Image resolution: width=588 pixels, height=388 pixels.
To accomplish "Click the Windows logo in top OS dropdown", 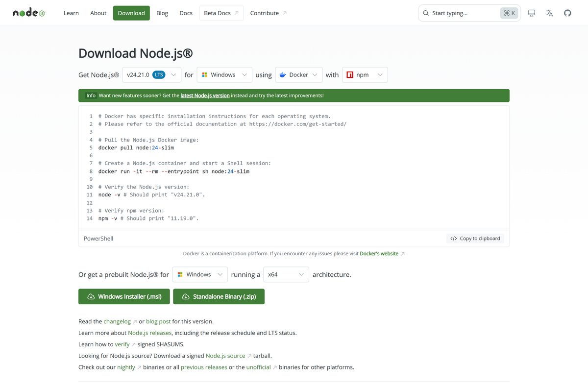I will pyautogui.click(x=204, y=75).
